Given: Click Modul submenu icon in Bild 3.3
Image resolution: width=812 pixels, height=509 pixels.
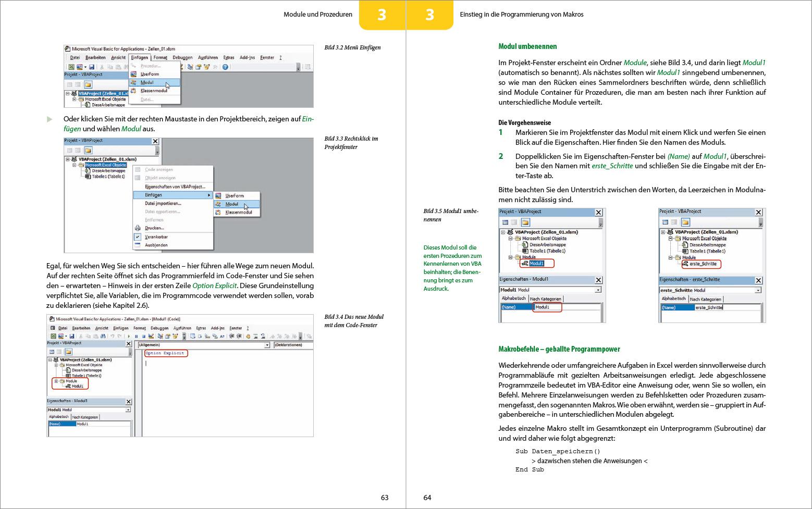Looking at the screenshot, I should tap(218, 204).
